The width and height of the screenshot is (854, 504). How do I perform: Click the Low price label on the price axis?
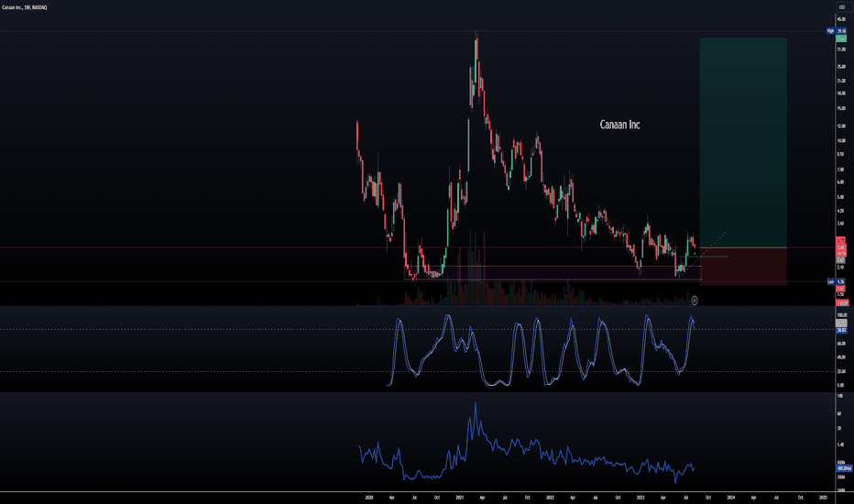[x=837, y=281]
